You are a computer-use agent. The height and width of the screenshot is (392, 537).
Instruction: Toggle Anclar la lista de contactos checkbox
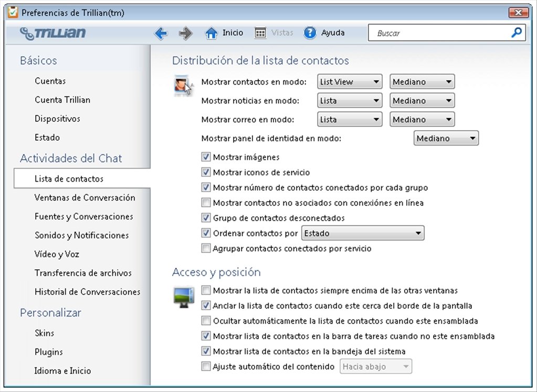tap(206, 305)
